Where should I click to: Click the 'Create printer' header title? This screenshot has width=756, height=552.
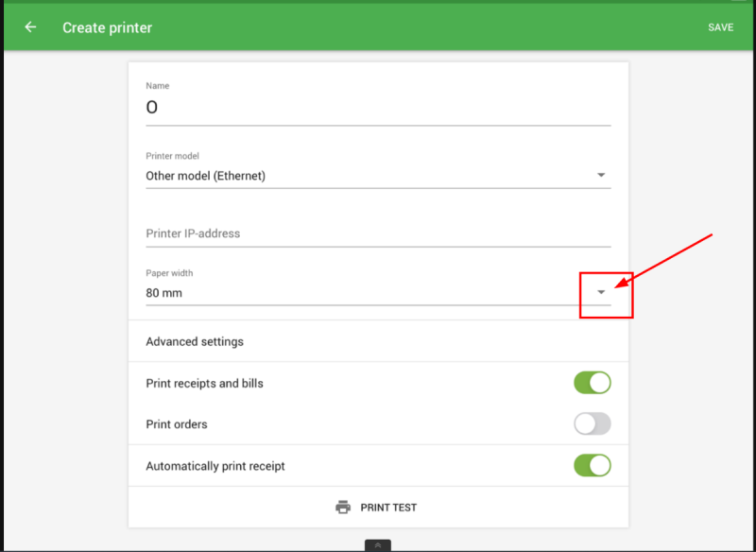(x=107, y=27)
